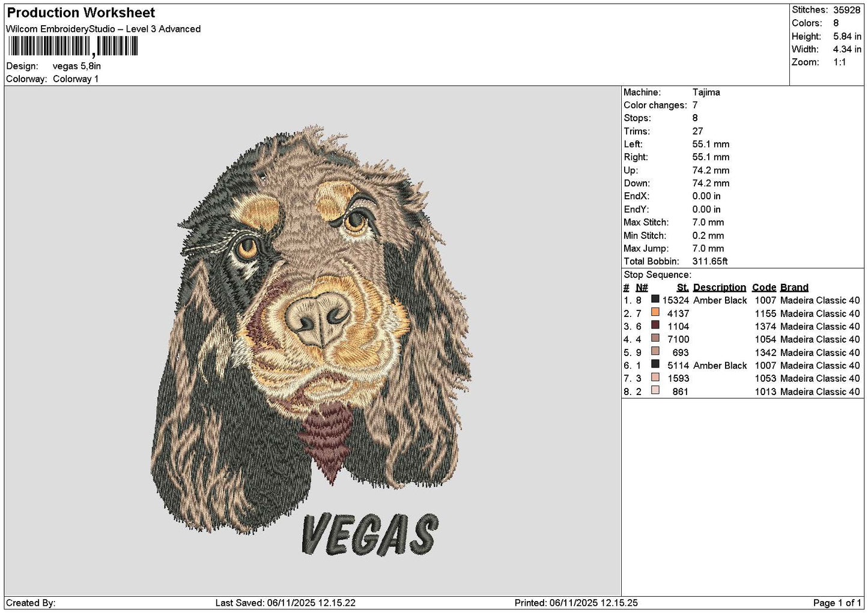
Task: Click the Up value 74.2 mm
Action: pos(711,171)
